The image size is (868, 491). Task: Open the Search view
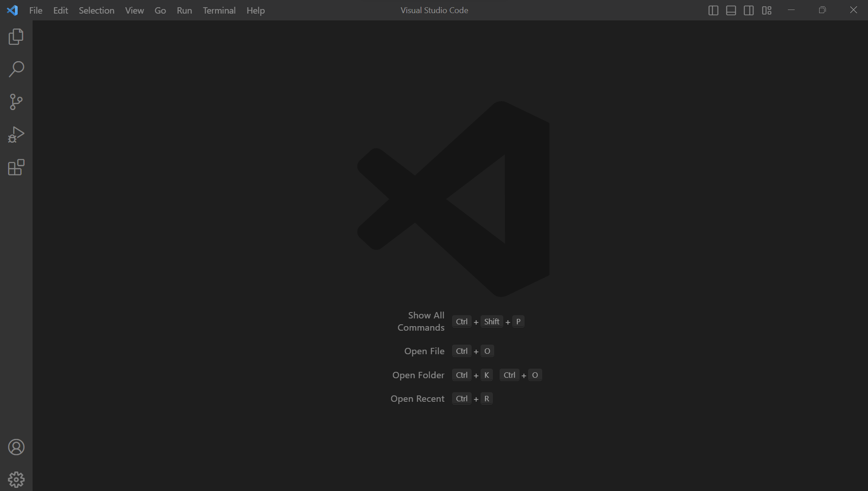click(16, 69)
